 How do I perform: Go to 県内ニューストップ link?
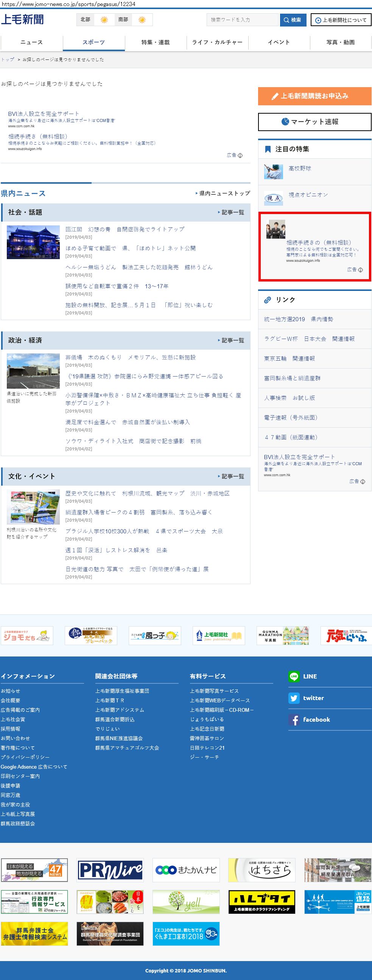(223, 193)
